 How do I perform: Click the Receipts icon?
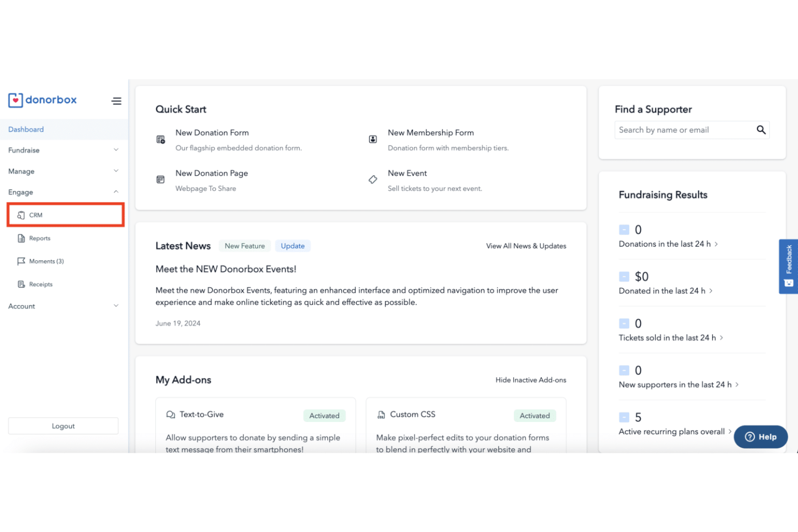click(x=22, y=284)
